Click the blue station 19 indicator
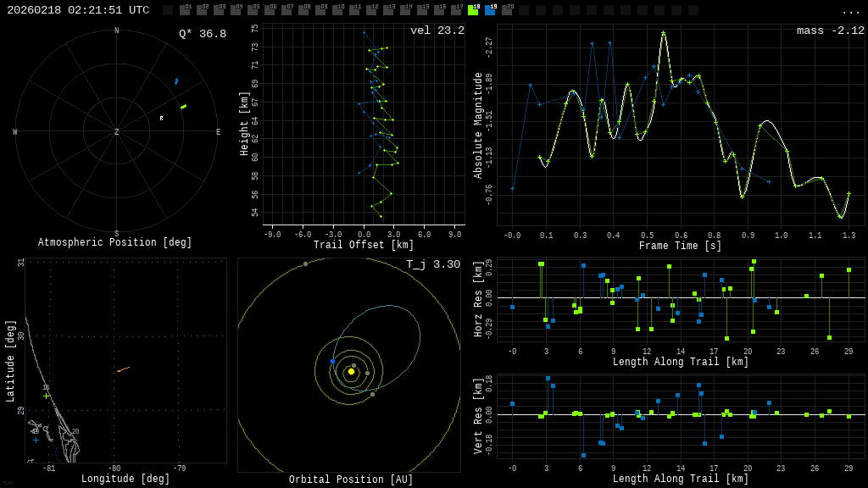 [490, 10]
